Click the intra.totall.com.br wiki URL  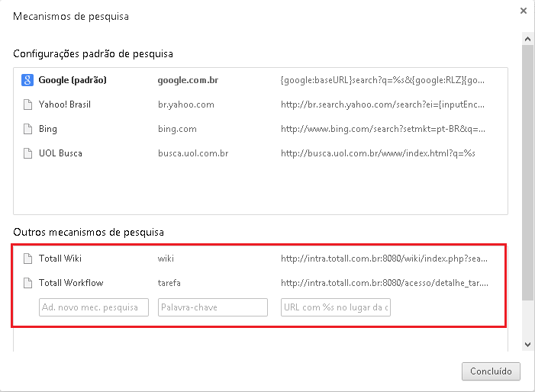click(x=384, y=259)
